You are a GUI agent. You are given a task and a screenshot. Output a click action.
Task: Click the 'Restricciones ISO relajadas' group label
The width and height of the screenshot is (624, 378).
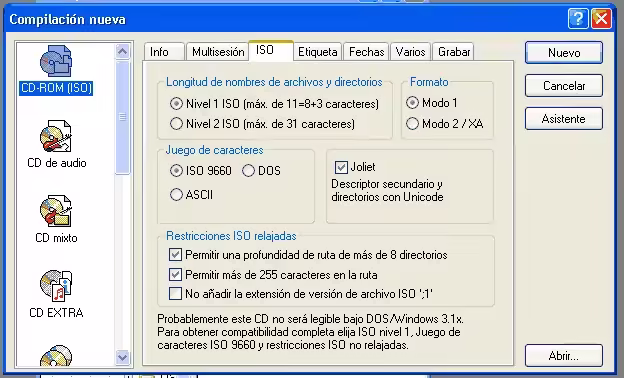[x=231, y=236]
